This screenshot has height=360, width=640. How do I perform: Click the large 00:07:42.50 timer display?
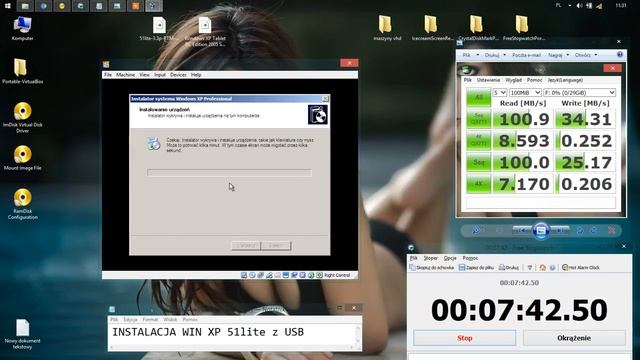point(519,310)
